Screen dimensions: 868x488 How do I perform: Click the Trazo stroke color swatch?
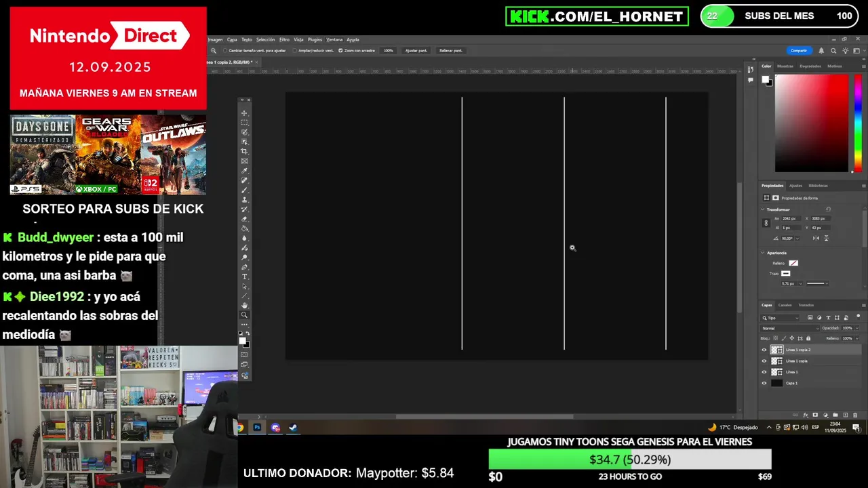tap(786, 273)
